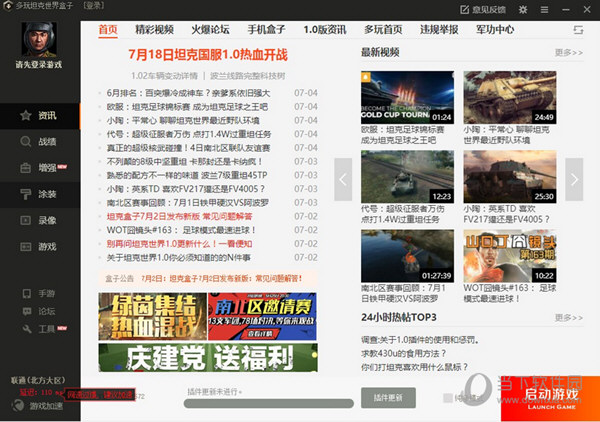This screenshot has height=422, width=600.
Task: Switch to the 多玩首页 tab
Action: click(383, 29)
